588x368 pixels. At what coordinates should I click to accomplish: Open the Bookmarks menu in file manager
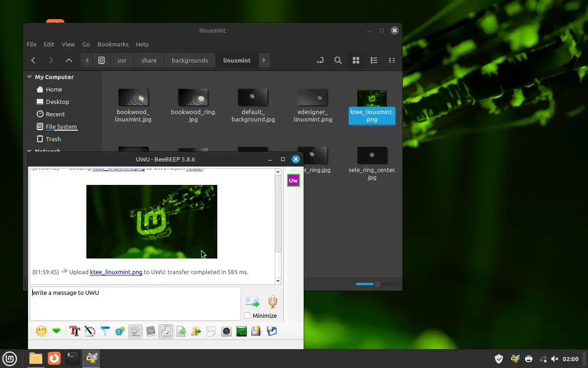pos(113,44)
